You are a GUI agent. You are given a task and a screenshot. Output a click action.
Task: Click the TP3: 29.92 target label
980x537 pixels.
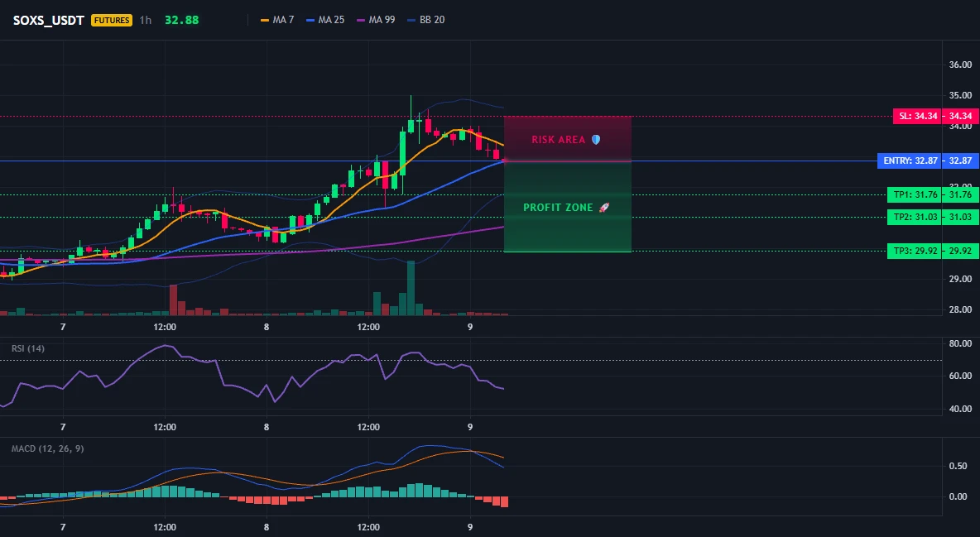coord(915,252)
